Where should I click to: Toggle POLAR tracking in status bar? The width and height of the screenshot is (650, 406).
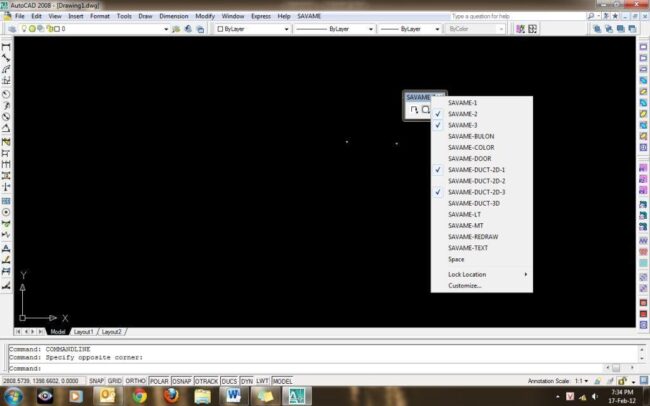point(159,381)
